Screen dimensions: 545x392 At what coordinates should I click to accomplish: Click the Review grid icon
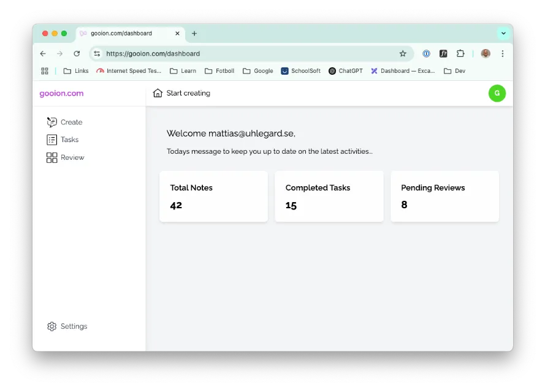pos(51,157)
